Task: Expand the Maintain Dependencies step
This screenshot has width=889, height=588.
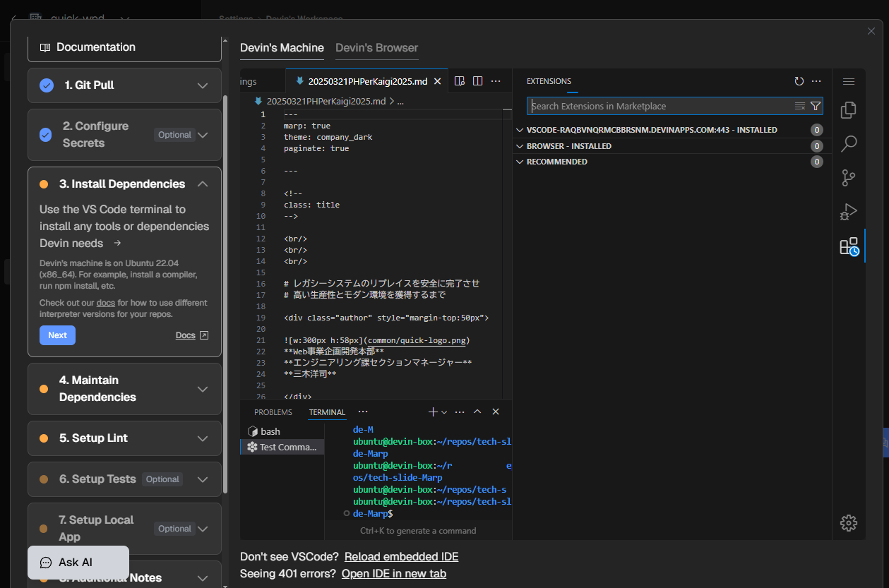Action: 203,389
